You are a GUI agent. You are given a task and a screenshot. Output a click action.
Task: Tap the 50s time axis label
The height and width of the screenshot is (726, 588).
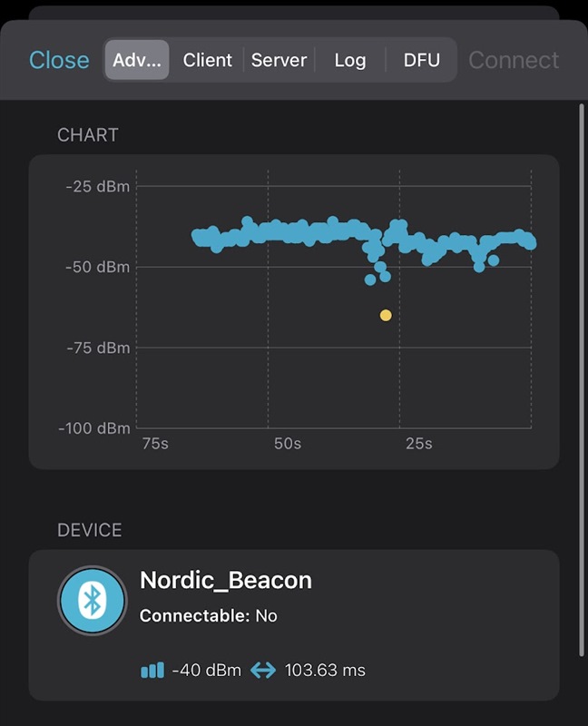coord(288,444)
